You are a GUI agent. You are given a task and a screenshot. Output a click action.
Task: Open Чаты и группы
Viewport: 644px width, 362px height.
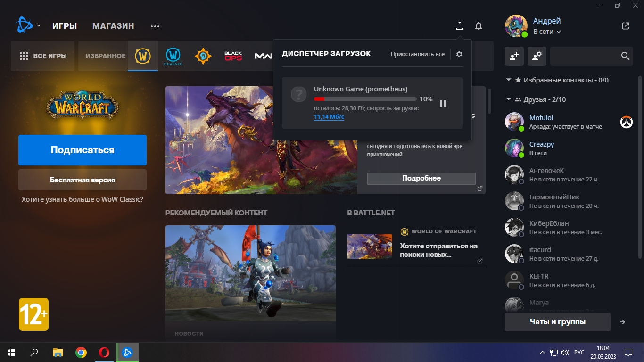click(558, 322)
